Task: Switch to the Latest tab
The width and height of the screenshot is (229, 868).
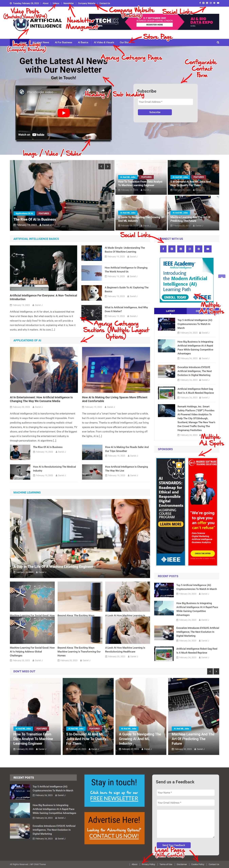Action: [x=170, y=311]
